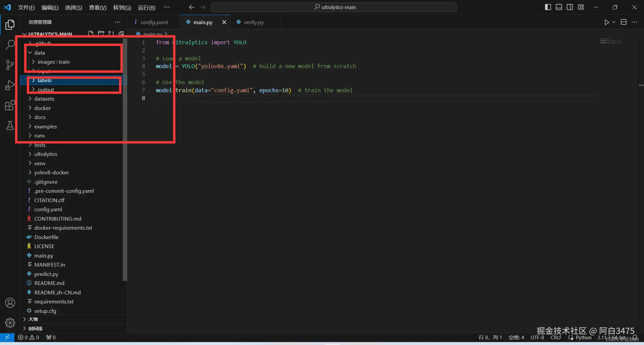Change the UTF-8 file encoding
This screenshot has width=644, height=345.
point(537,338)
